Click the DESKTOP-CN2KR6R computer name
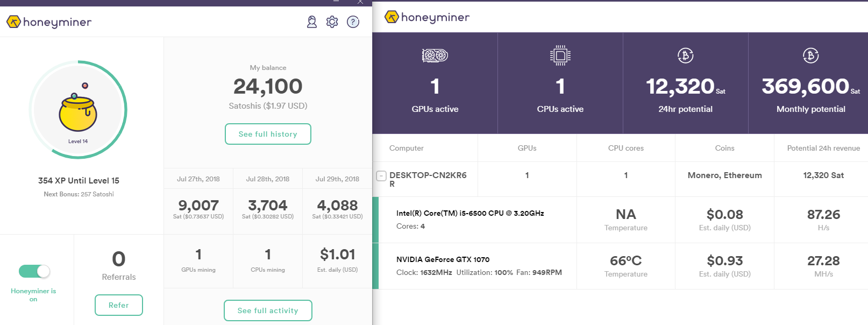The width and height of the screenshot is (868, 325). [x=428, y=179]
